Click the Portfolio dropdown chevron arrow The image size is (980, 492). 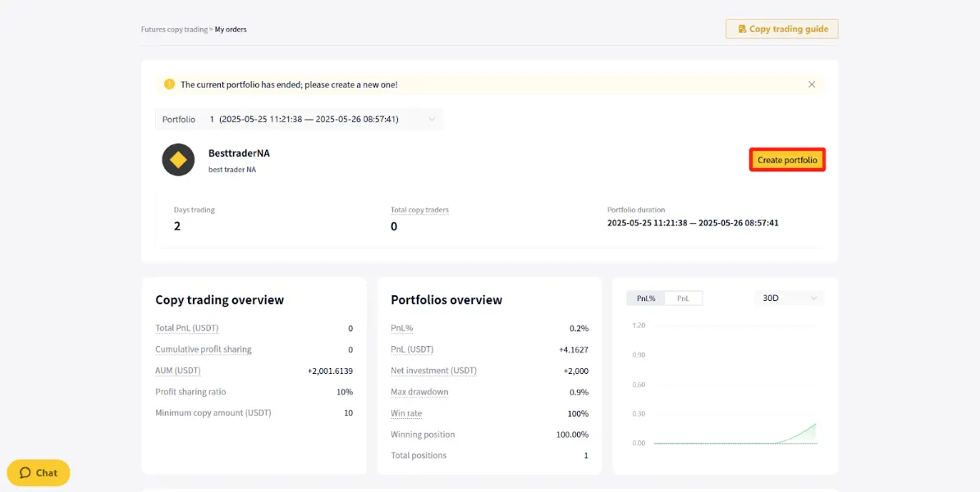pos(431,119)
